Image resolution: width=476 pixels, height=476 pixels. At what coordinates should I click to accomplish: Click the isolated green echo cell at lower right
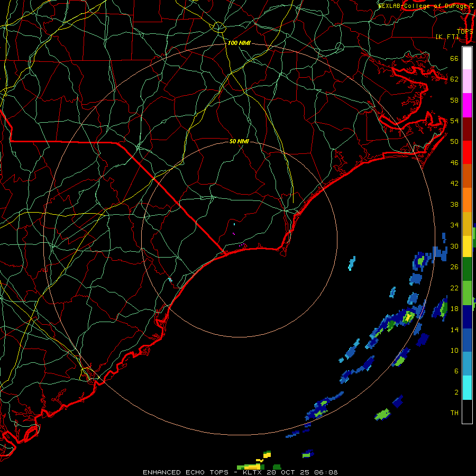tap(382, 414)
